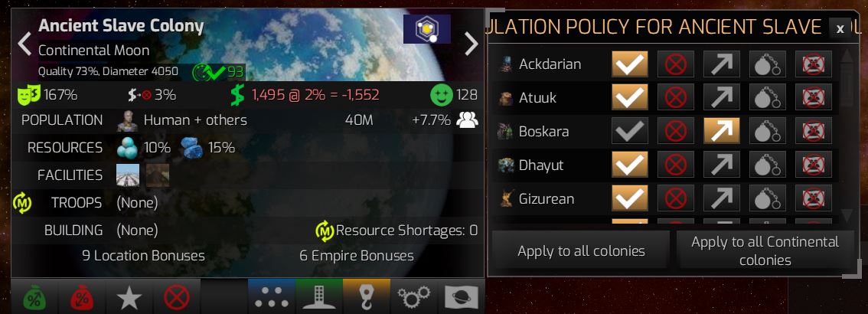
Task: Click the second facility thumbnail
Action: pyautogui.click(x=157, y=175)
